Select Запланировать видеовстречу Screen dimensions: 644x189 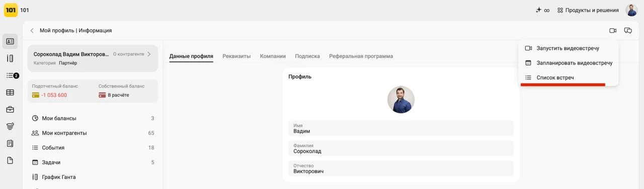point(568,63)
